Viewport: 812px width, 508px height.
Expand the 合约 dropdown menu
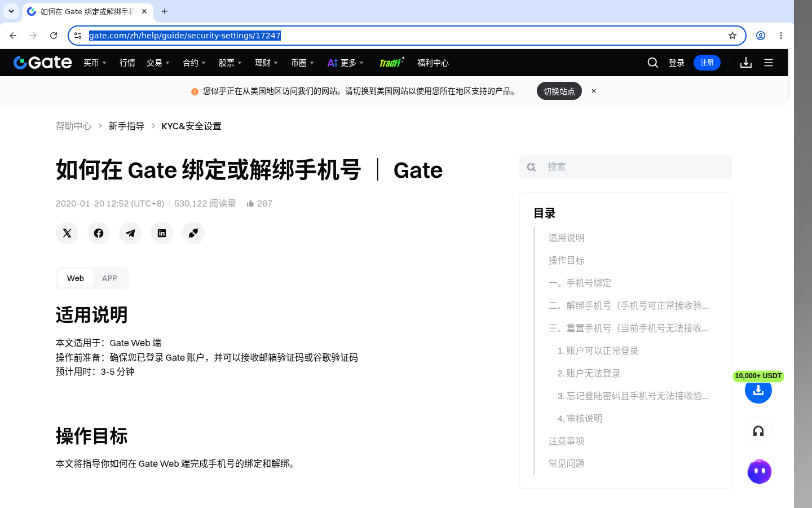(194, 63)
